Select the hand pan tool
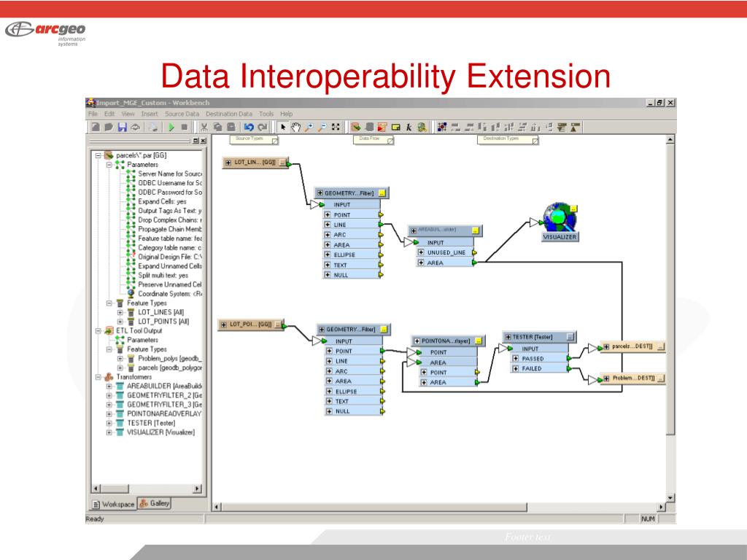The height and width of the screenshot is (560, 747). [296, 127]
